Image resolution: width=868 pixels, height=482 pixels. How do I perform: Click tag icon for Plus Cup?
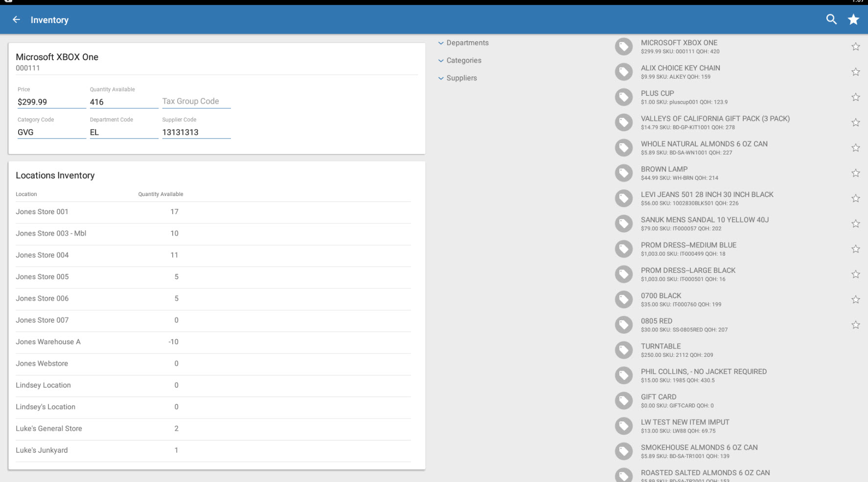[x=624, y=97]
